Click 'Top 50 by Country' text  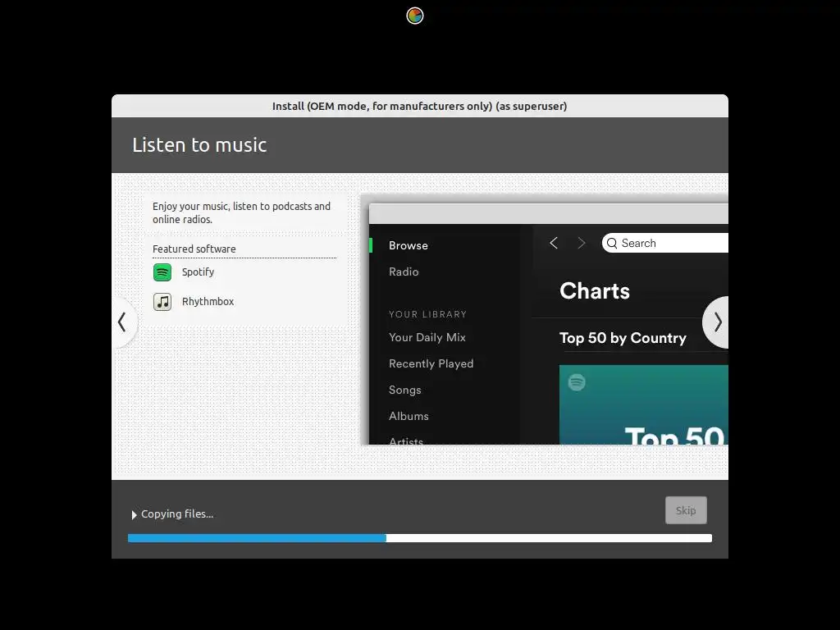(623, 338)
